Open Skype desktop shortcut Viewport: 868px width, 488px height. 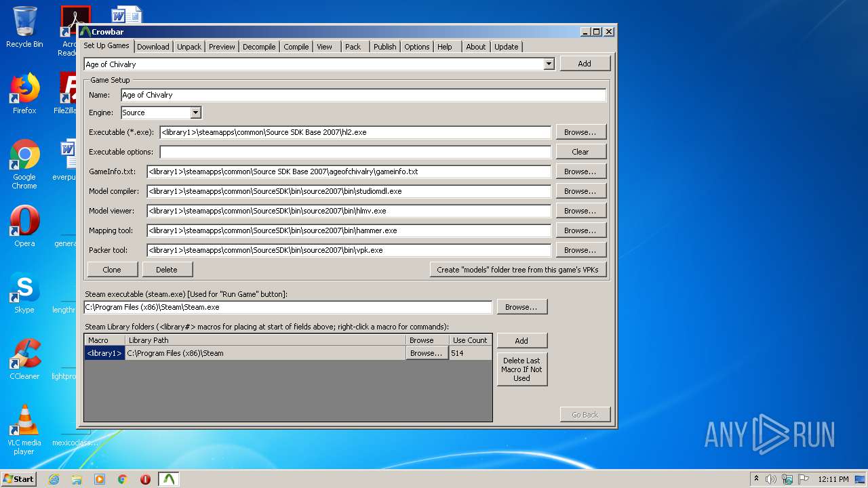coord(24,293)
